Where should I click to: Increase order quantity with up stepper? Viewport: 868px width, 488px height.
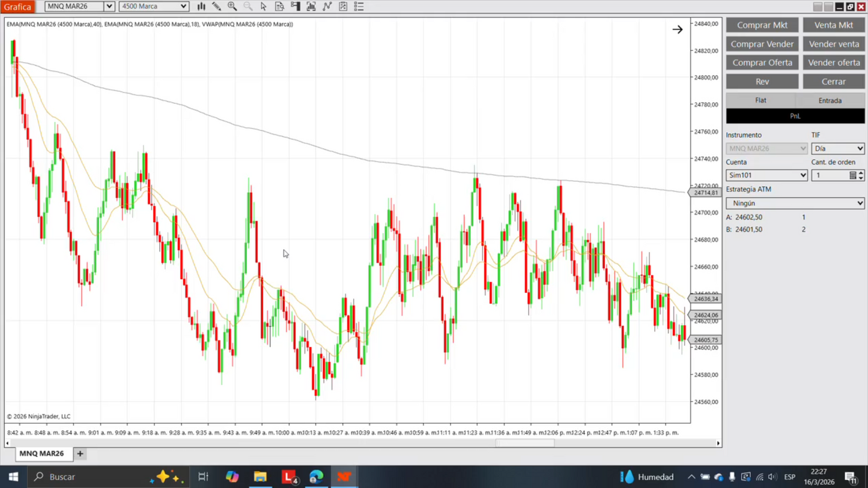click(x=861, y=172)
